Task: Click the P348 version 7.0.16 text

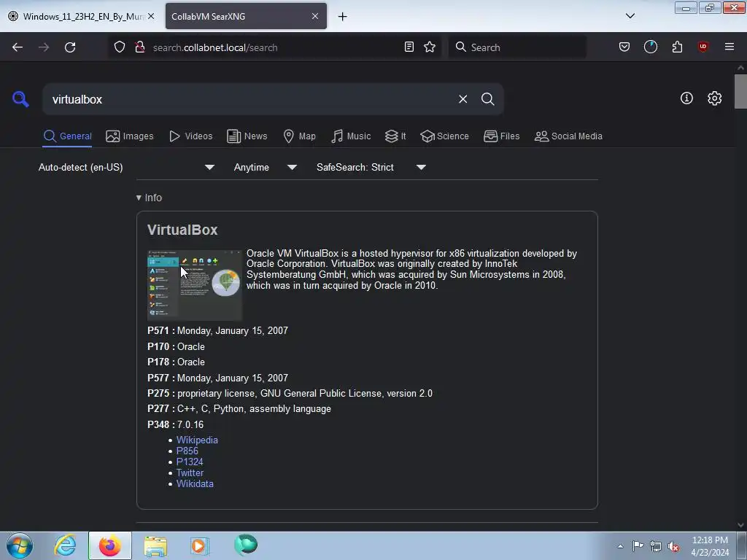Action: [175, 424]
